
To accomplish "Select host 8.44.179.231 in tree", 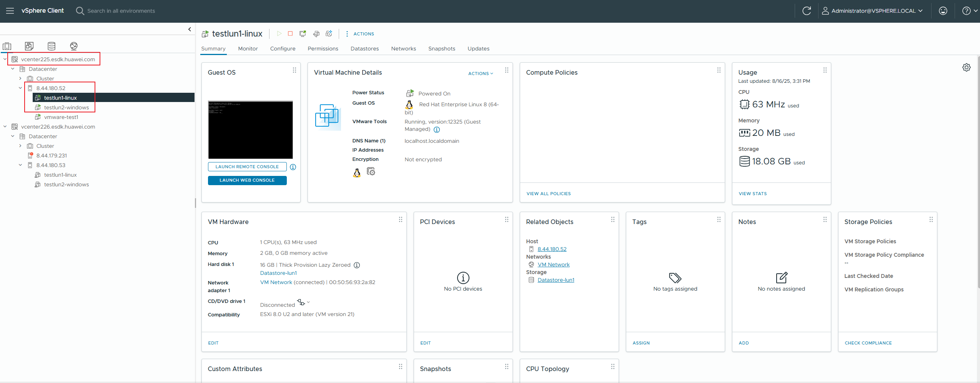I will pos(52,156).
